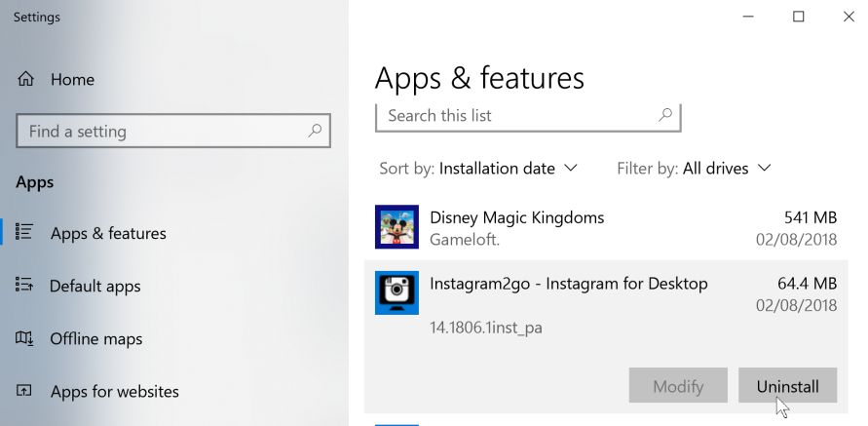Go to Offline maps settings

pyautogui.click(x=96, y=338)
